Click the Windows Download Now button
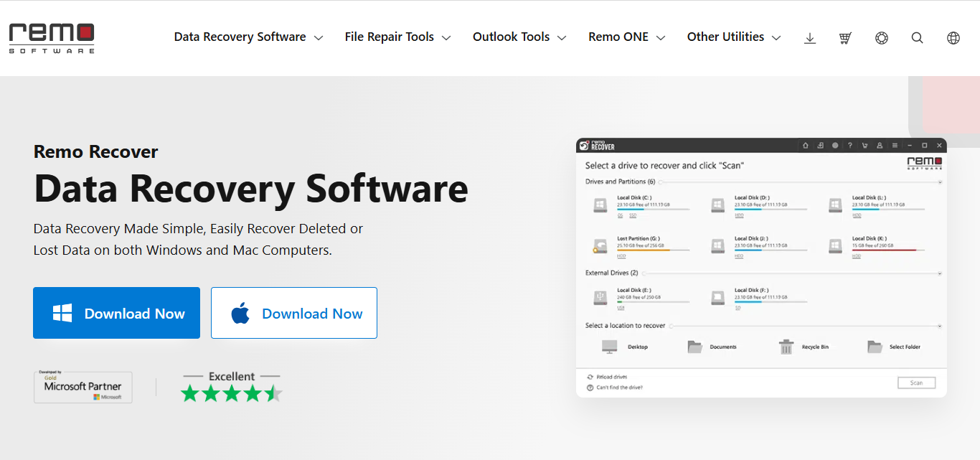This screenshot has height=460, width=980. click(116, 313)
